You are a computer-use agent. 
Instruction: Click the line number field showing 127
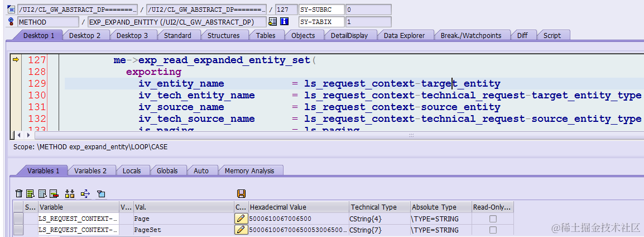coord(286,10)
